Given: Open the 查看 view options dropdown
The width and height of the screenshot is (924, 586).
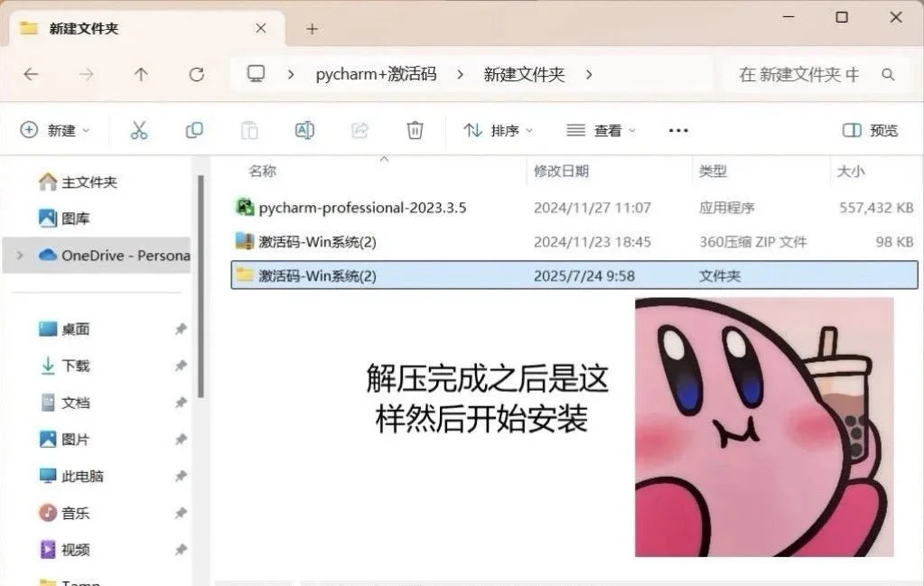Looking at the screenshot, I should [x=600, y=129].
